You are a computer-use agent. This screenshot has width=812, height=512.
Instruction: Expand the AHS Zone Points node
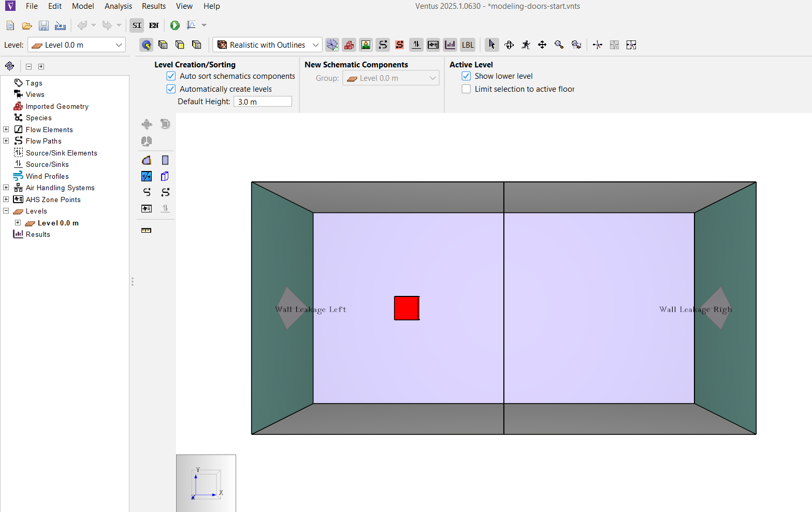[6, 200]
